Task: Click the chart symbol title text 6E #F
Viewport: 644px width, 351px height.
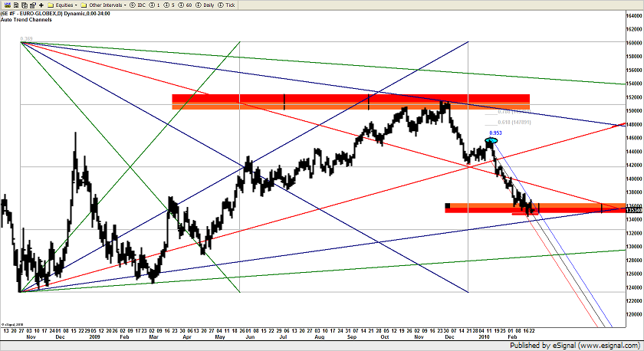Action: click(x=11, y=13)
